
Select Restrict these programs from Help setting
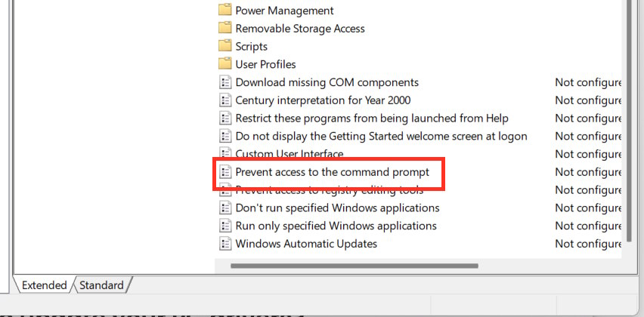[372, 118]
